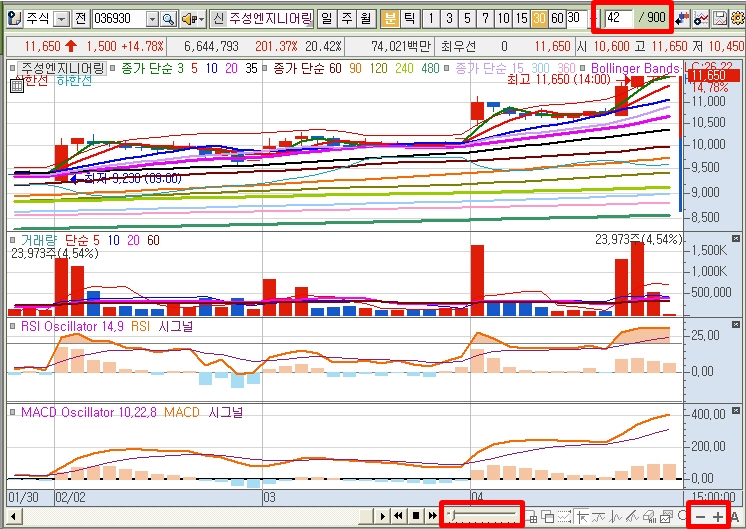The image size is (746, 529).
Task: Switch to 일 (daily) chart period
Action: pos(327,19)
